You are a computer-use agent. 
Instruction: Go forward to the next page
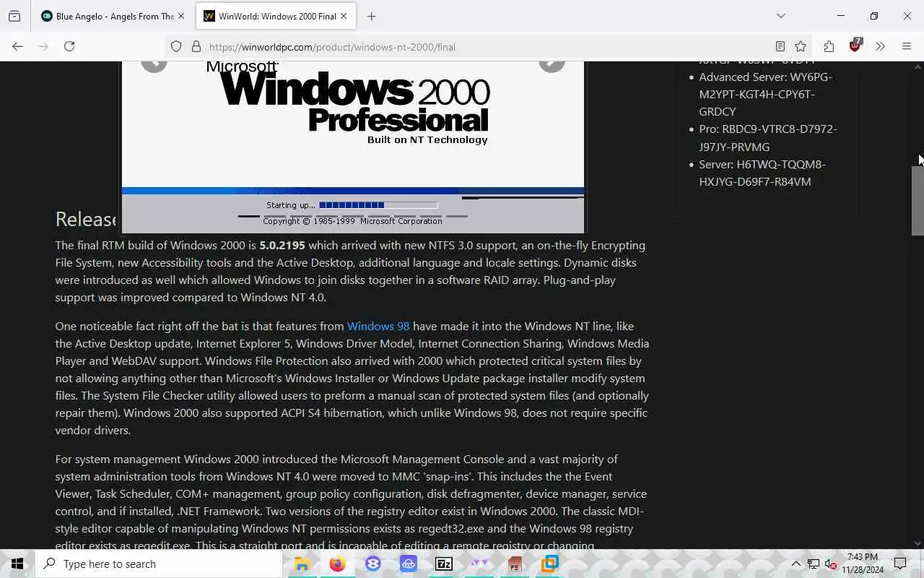(x=43, y=46)
